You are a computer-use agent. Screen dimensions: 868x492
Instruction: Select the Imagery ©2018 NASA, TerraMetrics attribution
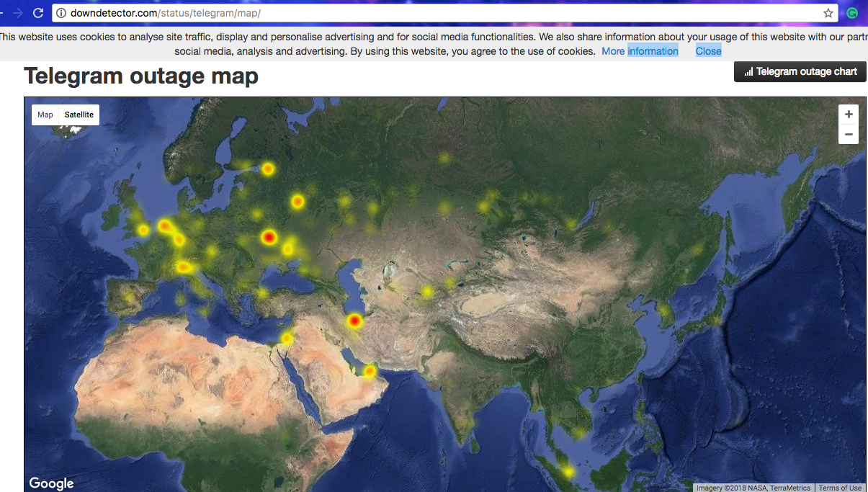753,488
